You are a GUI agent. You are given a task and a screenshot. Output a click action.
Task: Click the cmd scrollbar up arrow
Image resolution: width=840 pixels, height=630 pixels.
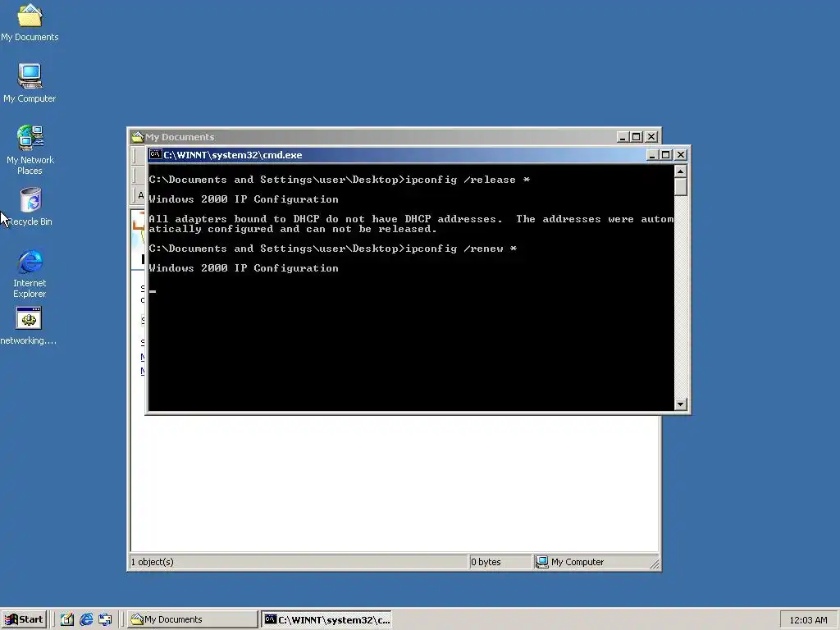[680, 171]
